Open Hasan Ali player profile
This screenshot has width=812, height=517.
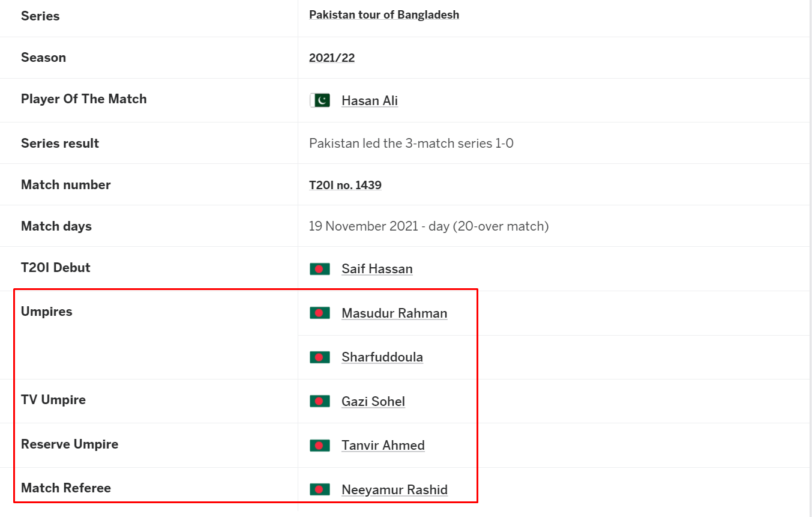pyautogui.click(x=370, y=100)
